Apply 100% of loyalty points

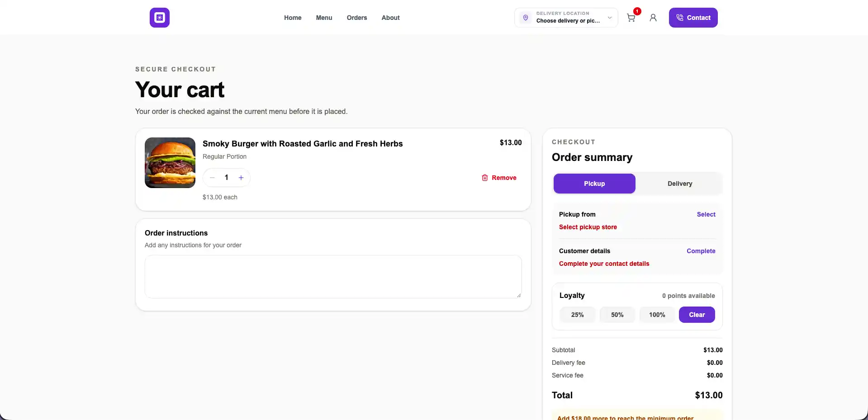(x=657, y=315)
